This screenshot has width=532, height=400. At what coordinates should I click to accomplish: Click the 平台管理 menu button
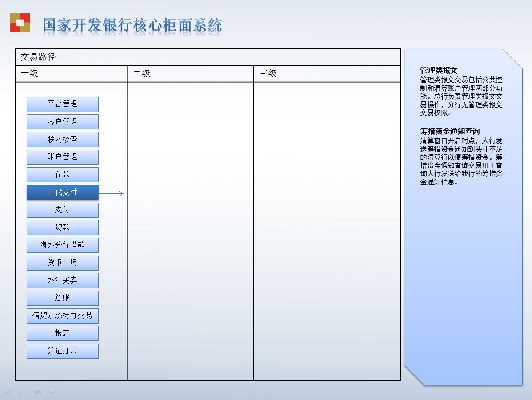click(62, 104)
